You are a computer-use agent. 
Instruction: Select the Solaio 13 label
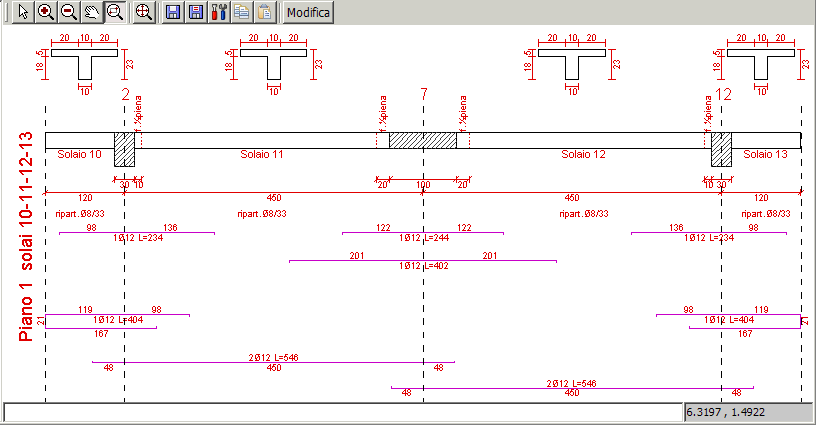[766, 154]
